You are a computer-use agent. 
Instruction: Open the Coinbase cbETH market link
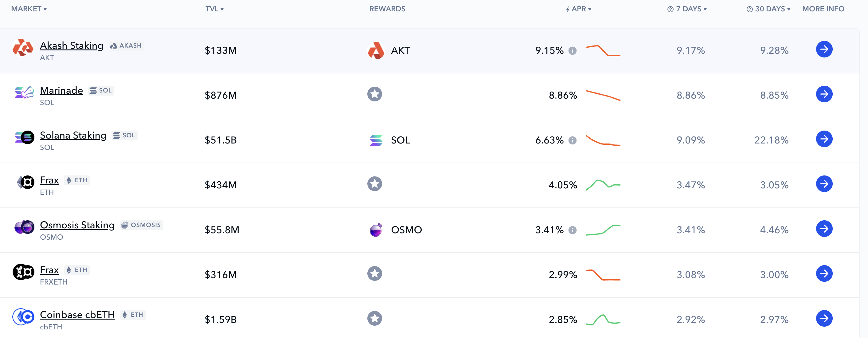coord(77,314)
